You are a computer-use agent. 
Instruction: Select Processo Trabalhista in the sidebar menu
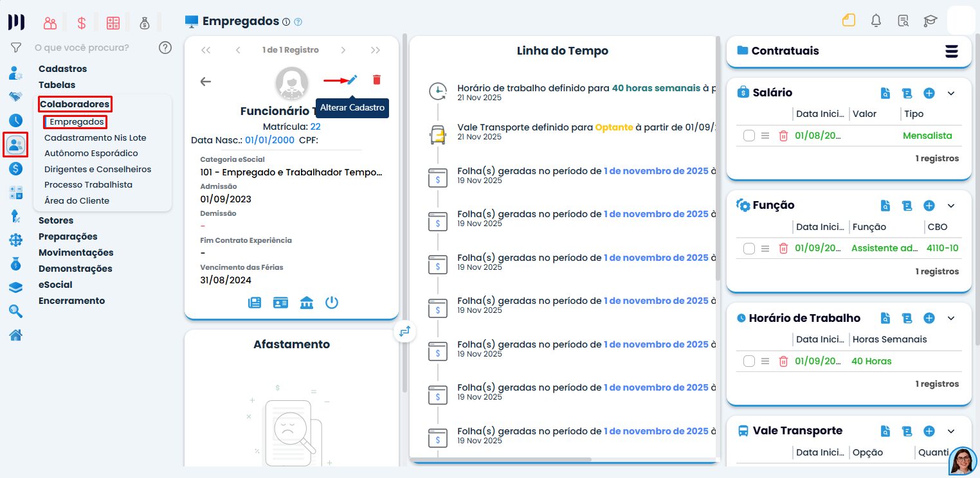point(88,184)
